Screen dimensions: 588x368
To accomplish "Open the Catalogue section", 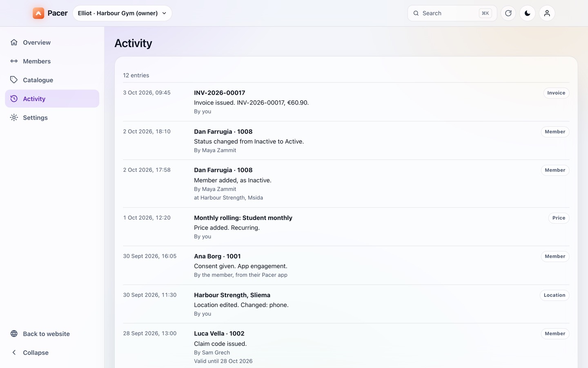I will [x=52, y=80].
